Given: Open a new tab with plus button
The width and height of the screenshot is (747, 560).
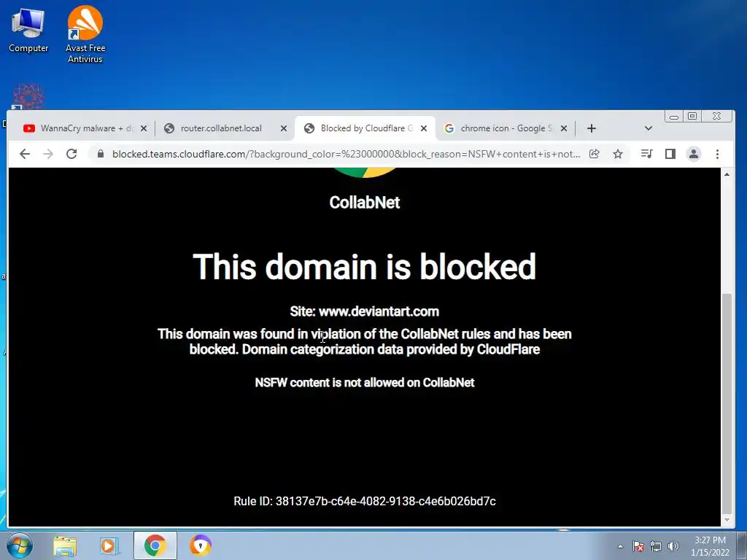Looking at the screenshot, I should coord(591,128).
